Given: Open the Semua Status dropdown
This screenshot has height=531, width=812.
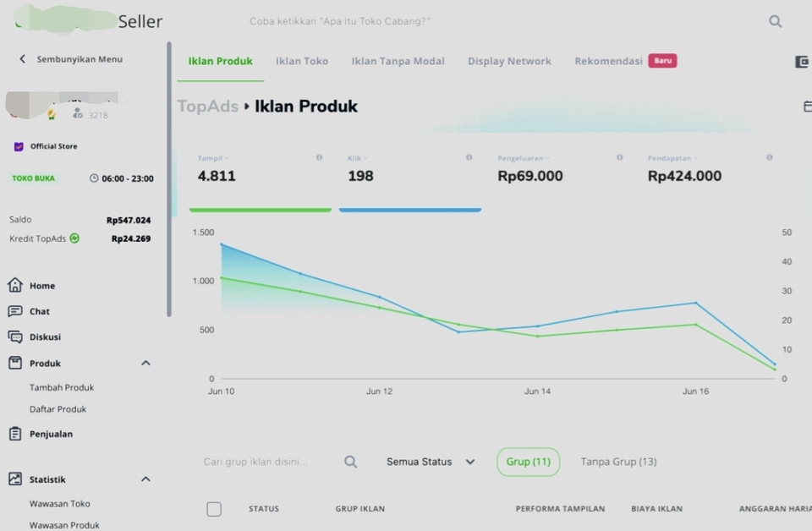Looking at the screenshot, I should 431,462.
